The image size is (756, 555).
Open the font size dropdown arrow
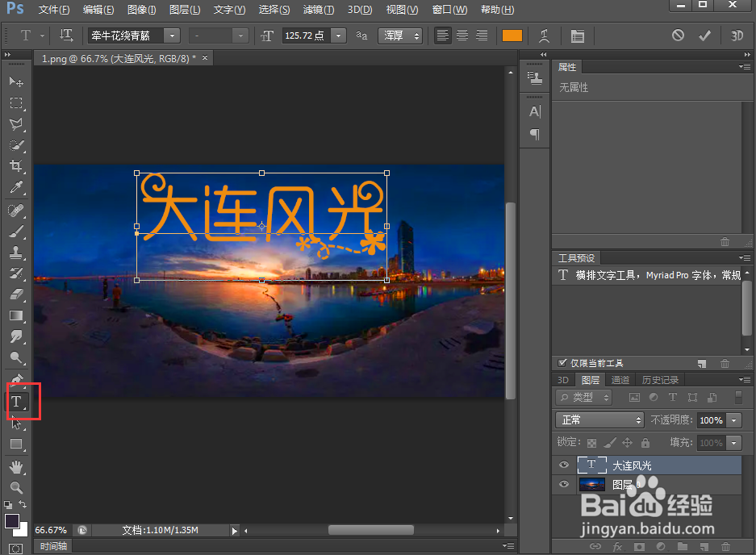[x=339, y=35]
